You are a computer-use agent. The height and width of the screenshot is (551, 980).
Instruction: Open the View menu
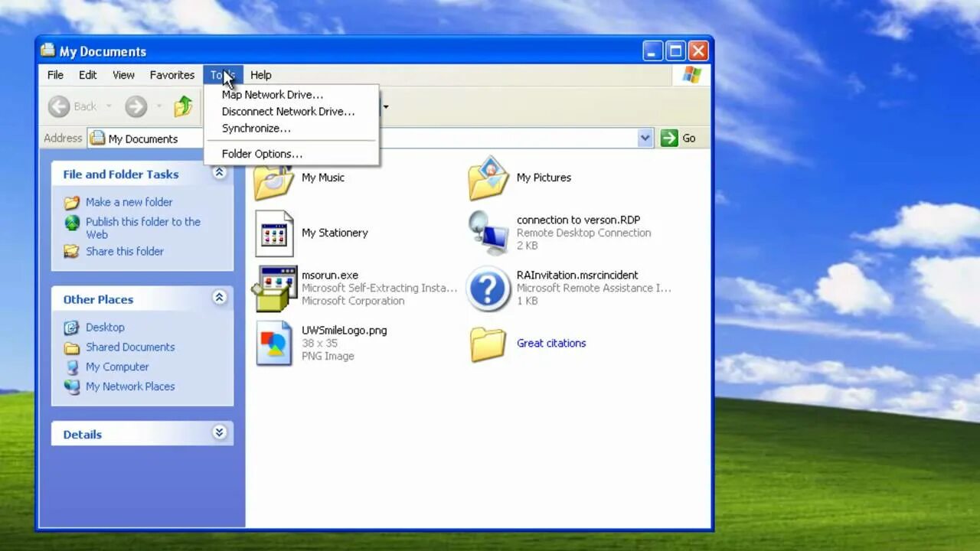coord(123,75)
